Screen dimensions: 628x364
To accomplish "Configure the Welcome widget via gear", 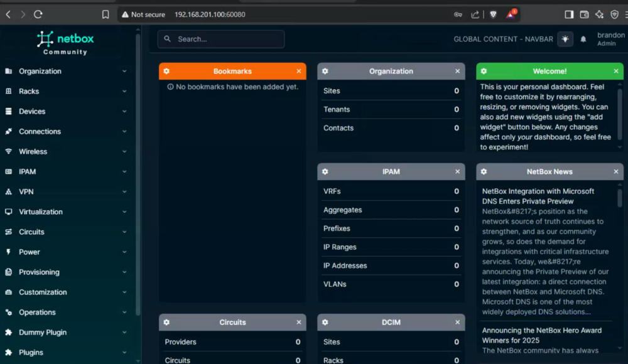I will click(x=484, y=72).
